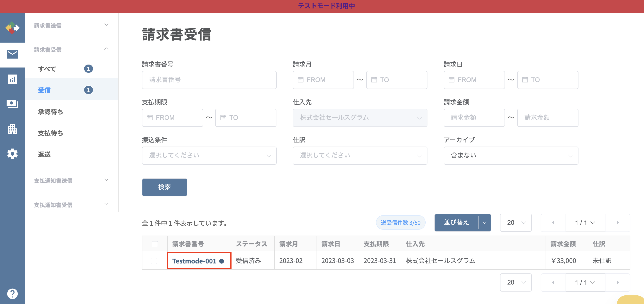This screenshot has height=304, width=644.
Task: Open the bar chart report sidebar icon
Action: pyautogui.click(x=12, y=79)
